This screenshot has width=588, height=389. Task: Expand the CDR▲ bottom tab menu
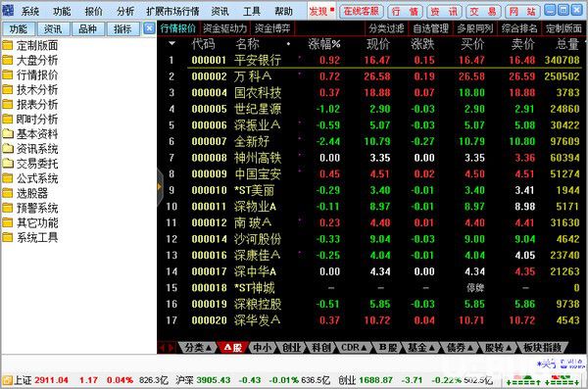point(354,348)
